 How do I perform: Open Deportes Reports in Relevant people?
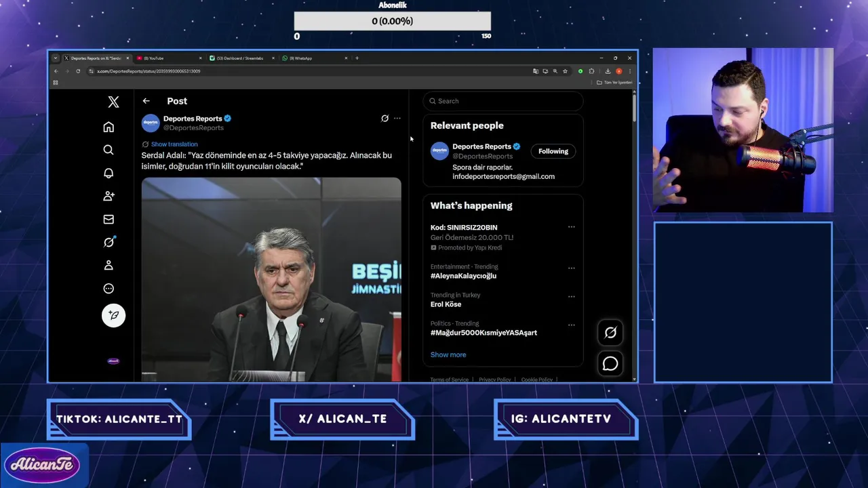[481, 146]
